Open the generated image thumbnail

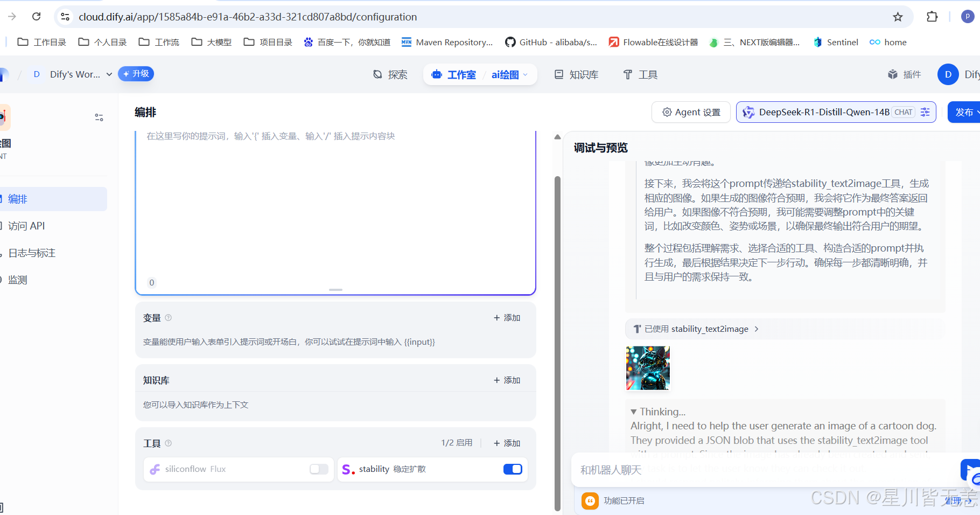(x=648, y=368)
